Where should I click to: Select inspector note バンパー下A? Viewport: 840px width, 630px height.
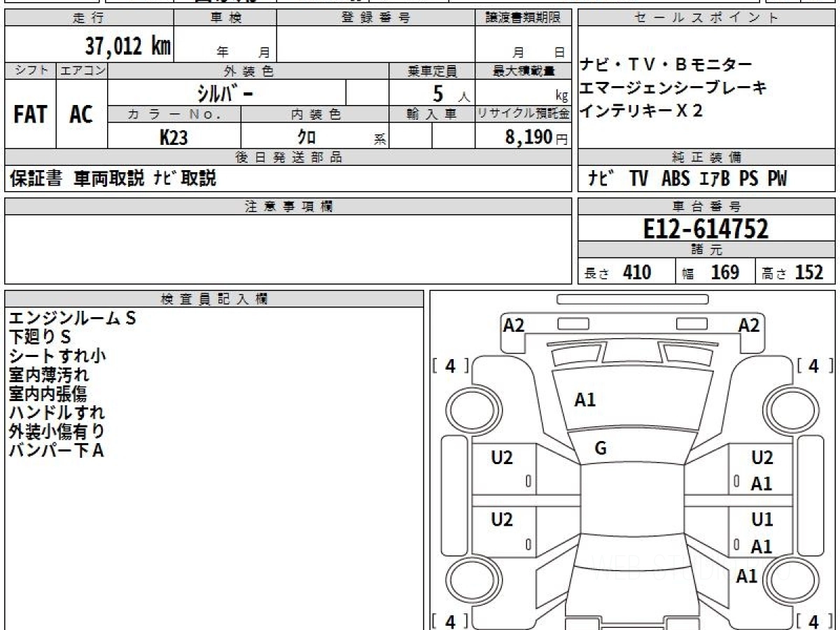pos(57,450)
